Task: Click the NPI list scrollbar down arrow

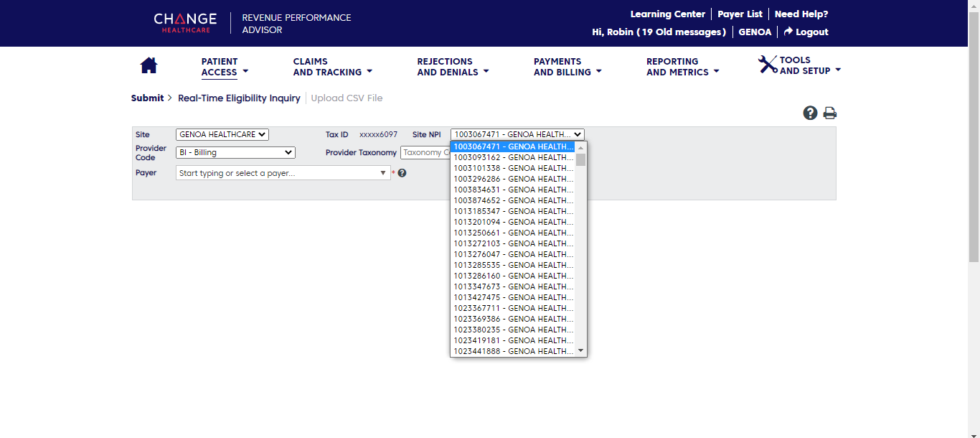Action: (x=581, y=351)
